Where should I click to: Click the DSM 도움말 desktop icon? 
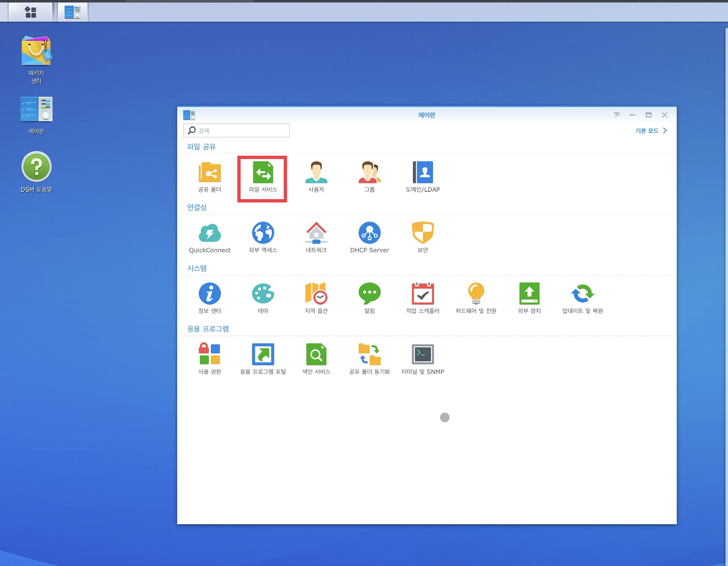pyautogui.click(x=36, y=172)
